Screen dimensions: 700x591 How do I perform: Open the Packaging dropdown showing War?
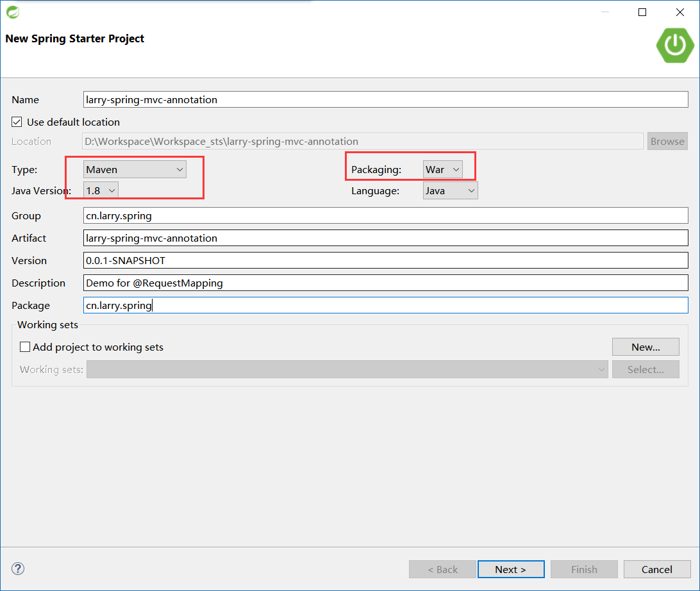point(443,170)
